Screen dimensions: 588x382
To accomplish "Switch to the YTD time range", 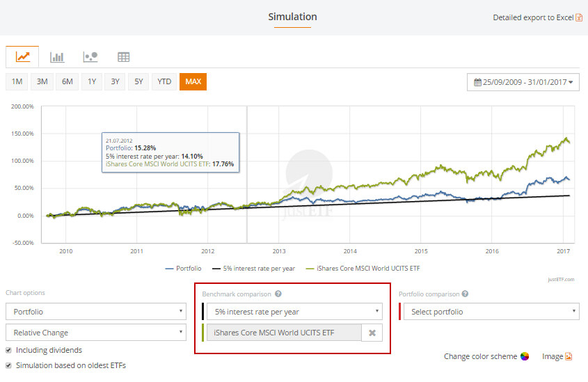I will click(x=164, y=82).
